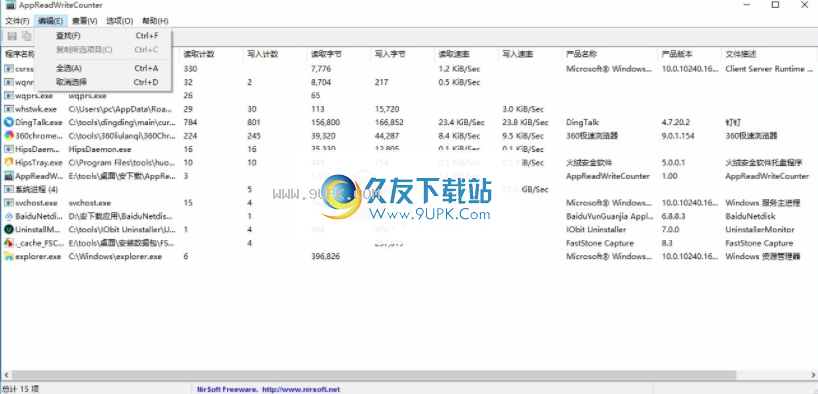This screenshot has height=394, width=818.
Task: Open the 选项(O) menu
Action: (x=120, y=21)
